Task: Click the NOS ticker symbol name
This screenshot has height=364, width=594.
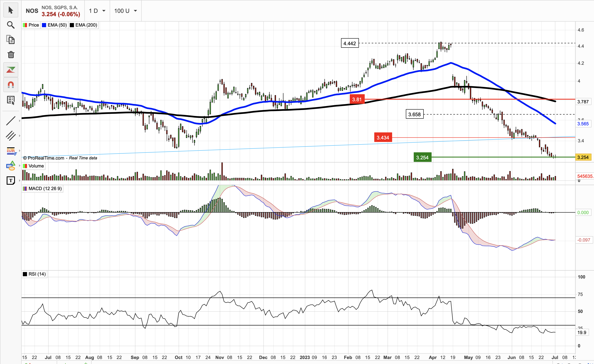Action: point(32,11)
